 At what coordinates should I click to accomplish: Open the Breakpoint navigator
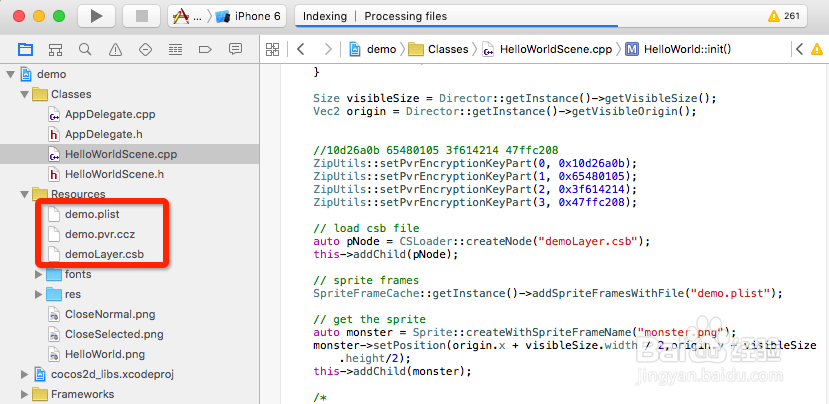point(206,49)
